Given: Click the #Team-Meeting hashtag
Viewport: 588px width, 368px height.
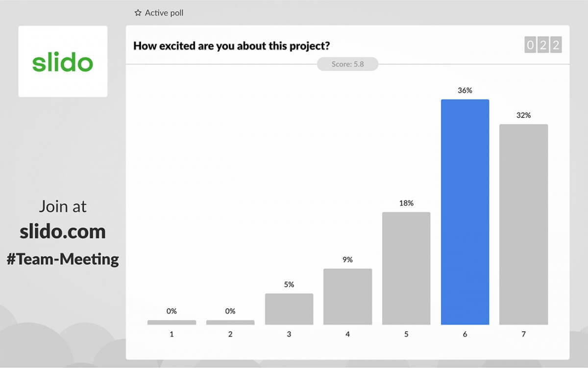Looking at the screenshot, I should coord(63,259).
